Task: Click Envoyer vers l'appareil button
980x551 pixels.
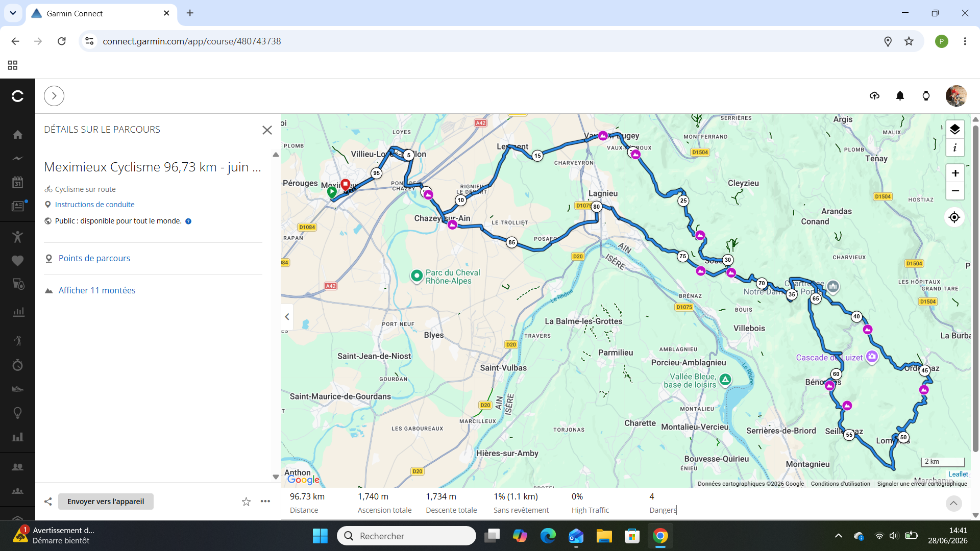Action: point(106,502)
